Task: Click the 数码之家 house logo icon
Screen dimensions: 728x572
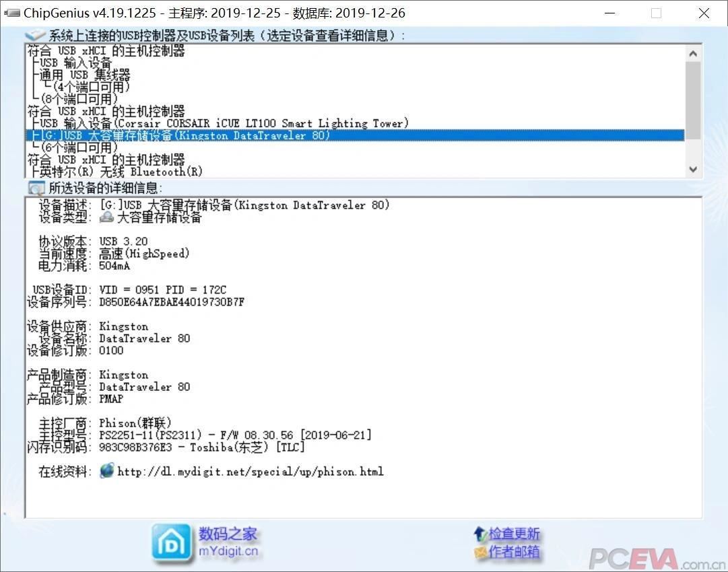Action: click(171, 543)
